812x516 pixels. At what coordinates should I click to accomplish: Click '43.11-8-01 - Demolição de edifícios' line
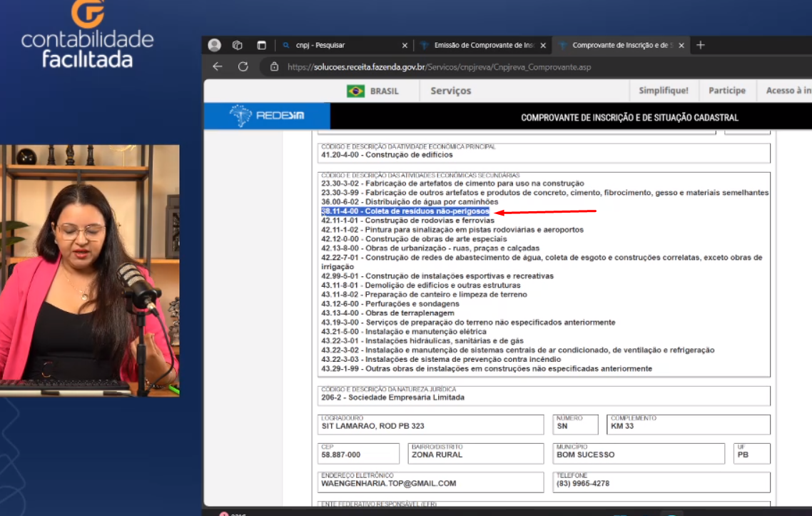(420, 285)
